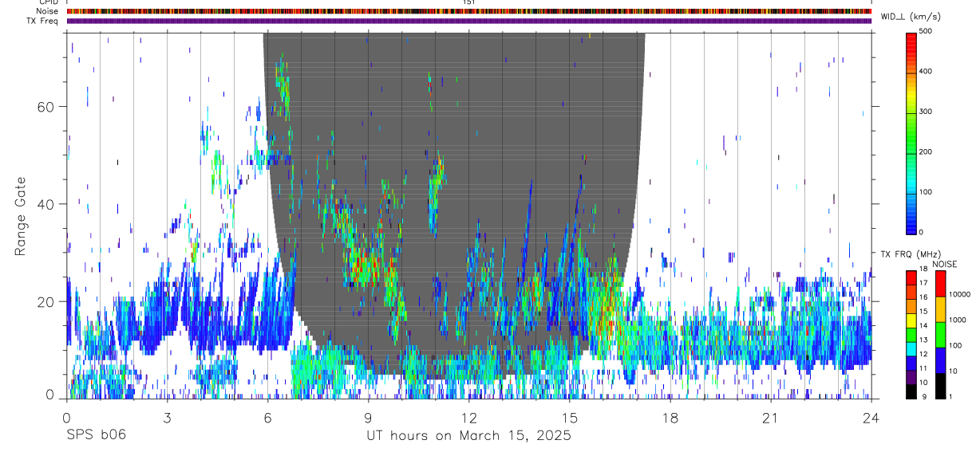Click the '3' tick on UT hours axis
This screenshot has height=452, width=980.
tap(167, 417)
